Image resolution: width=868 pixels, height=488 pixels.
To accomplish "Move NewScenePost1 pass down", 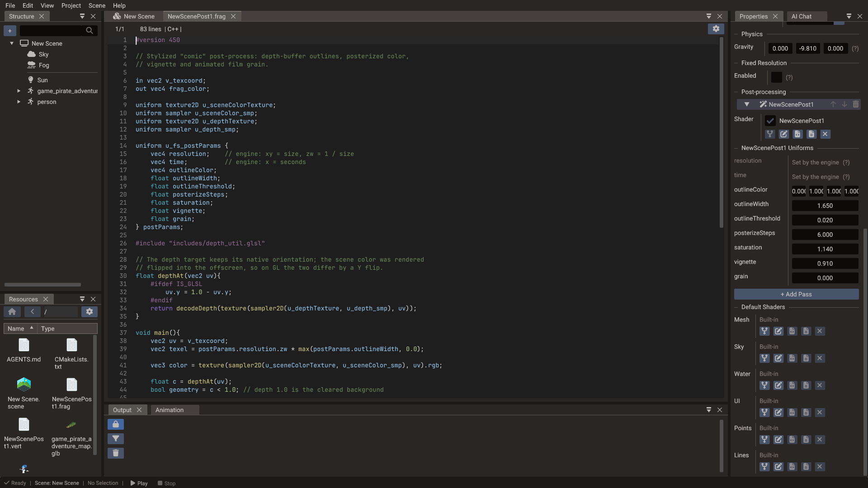I will 844,104.
